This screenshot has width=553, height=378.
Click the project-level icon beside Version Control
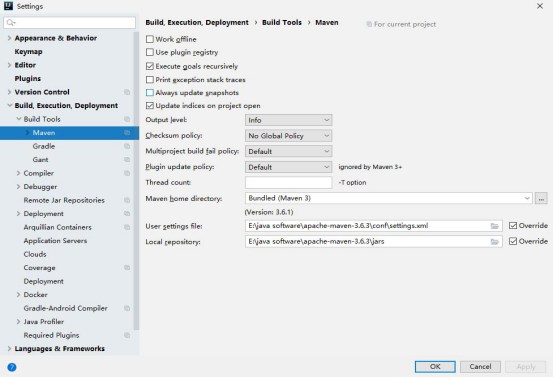127,92
